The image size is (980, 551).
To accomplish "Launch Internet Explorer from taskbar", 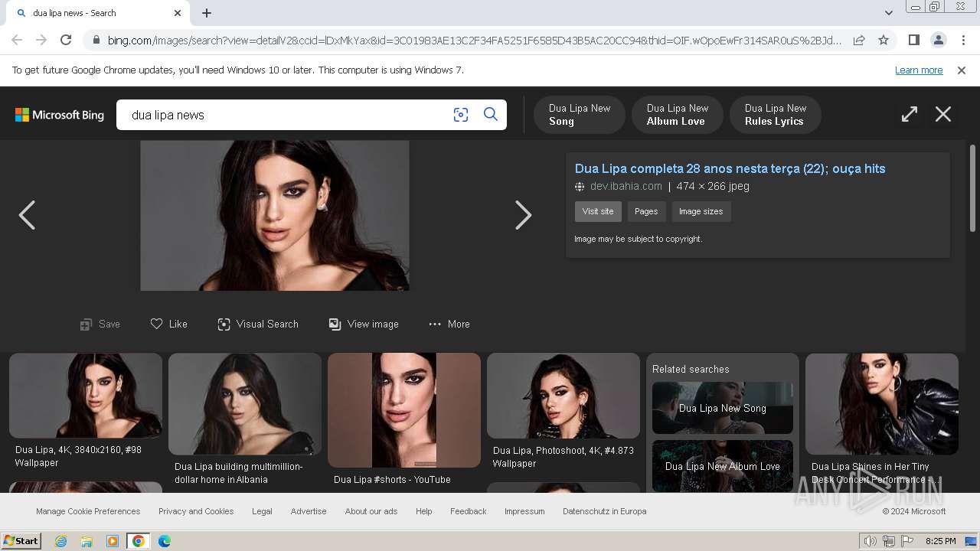I will click(60, 541).
